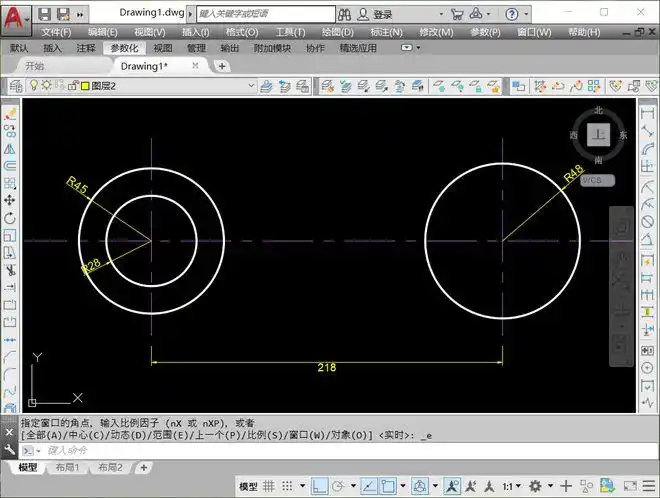Click the Save icon in quick access toolbar

coord(62,14)
